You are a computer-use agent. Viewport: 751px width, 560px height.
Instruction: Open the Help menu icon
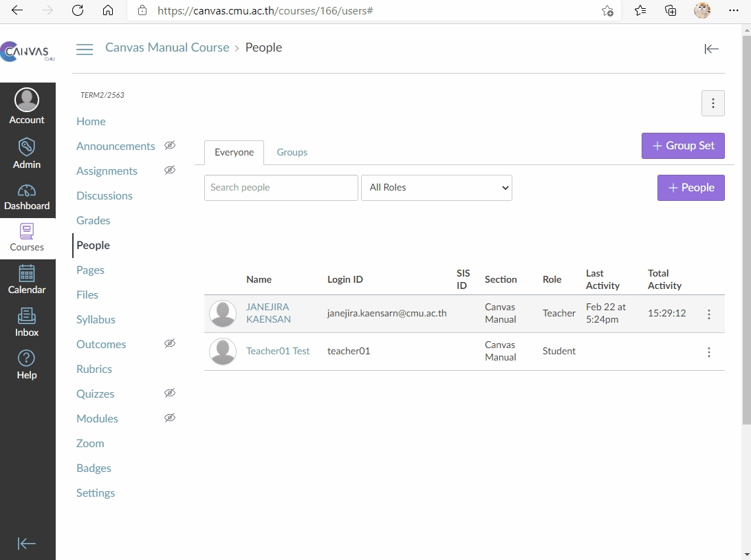click(27, 365)
